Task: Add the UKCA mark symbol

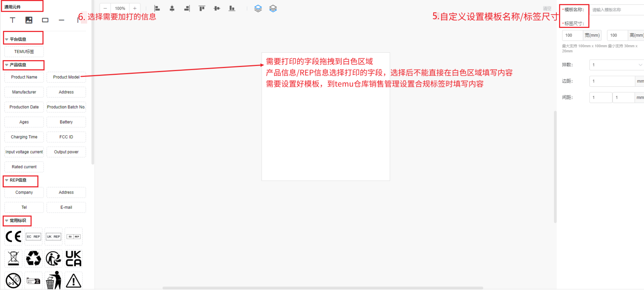Action: [x=73, y=258]
